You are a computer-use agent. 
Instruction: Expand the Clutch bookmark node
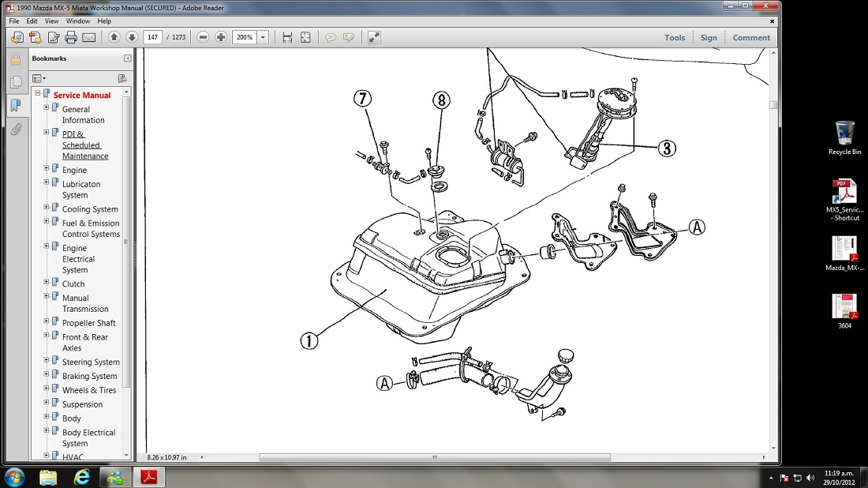pyautogui.click(x=47, y=282)
